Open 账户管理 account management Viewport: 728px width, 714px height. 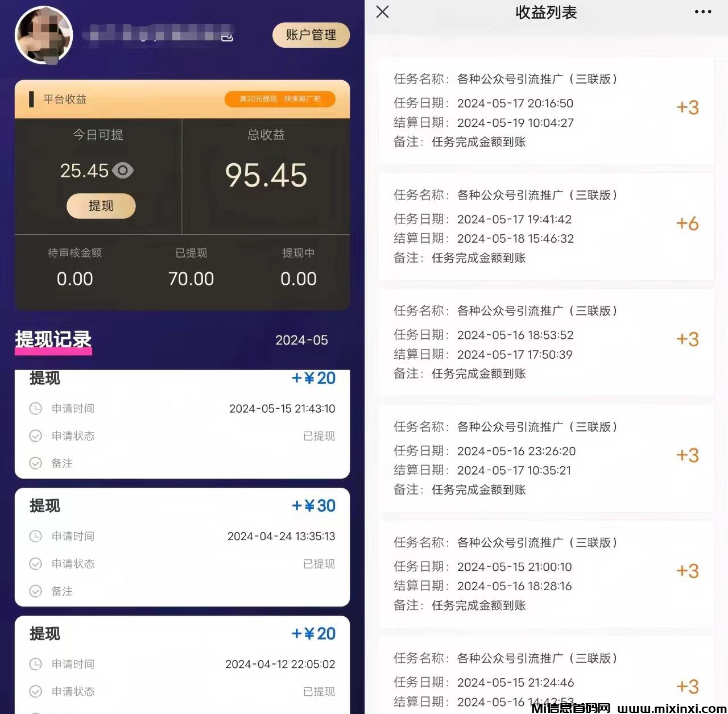[x=311, y=35]
